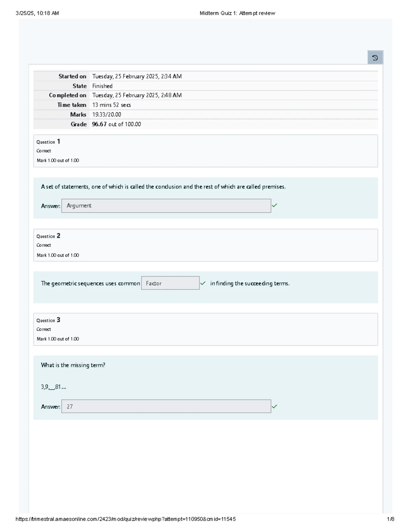411x532 pixels.
Task: Click the Factor fill-in-the-blank field
Action: click(x=170, y=283)
